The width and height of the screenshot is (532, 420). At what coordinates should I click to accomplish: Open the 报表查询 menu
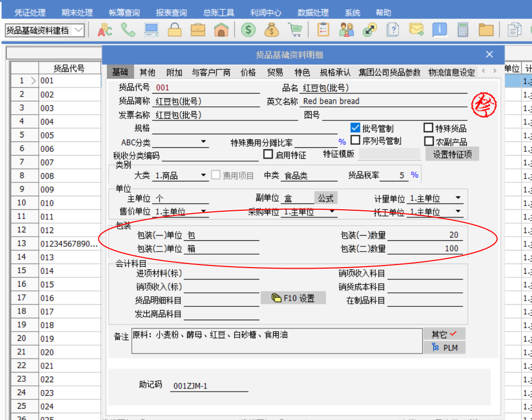171,12
